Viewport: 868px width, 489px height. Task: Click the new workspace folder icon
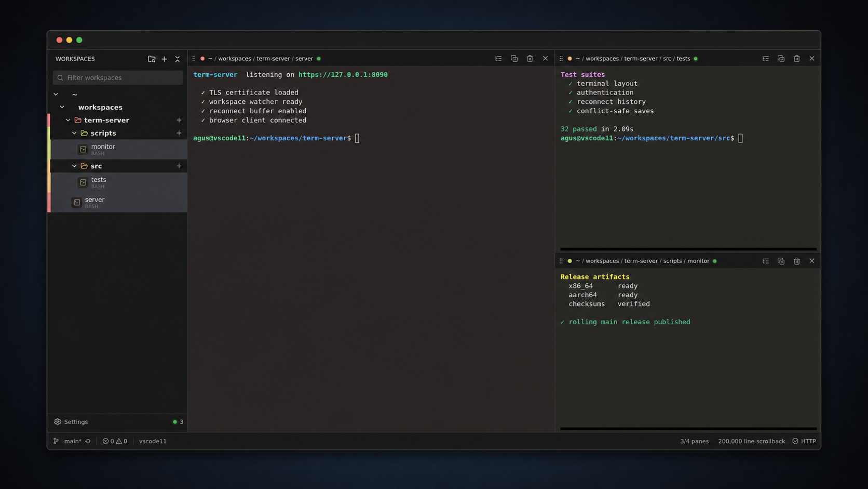(x=152, y=59)
